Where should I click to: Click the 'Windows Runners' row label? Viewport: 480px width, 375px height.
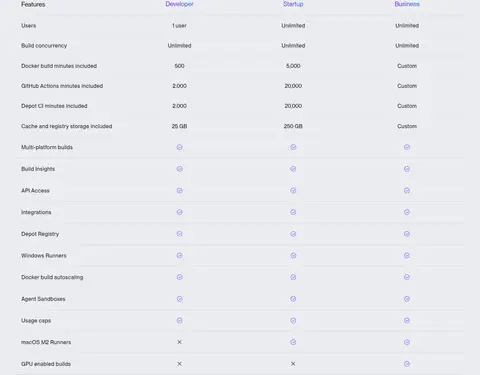coord(44,256)
